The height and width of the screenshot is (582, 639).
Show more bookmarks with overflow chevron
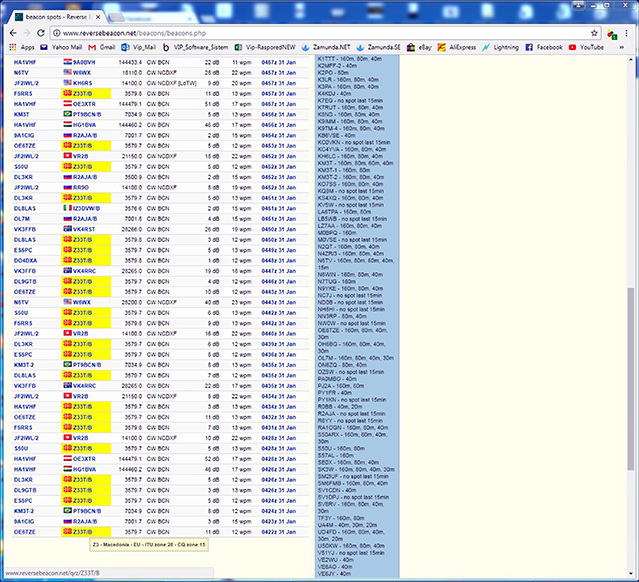[x=621, y=47]
